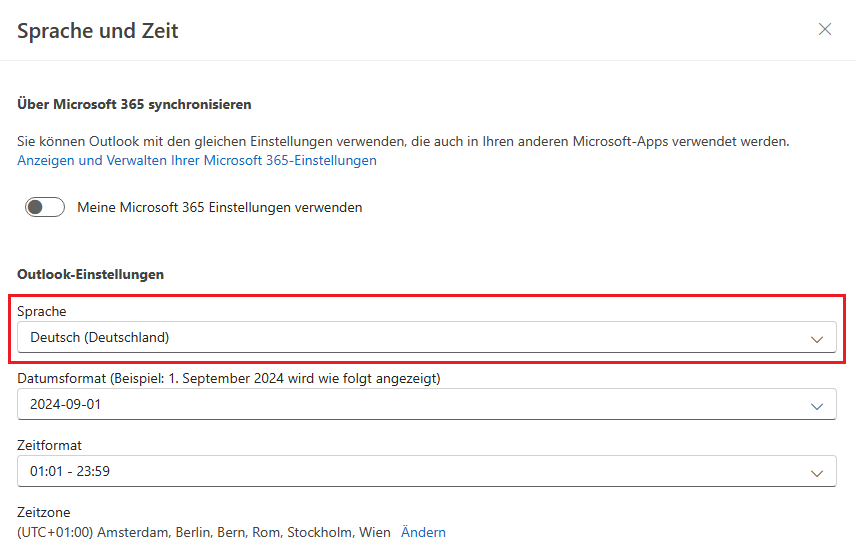Click the 'Sie können Outlook' description sentence
The width and height of the screenshot is (856, 550).
pyautogui.click(x=403, y=141)
